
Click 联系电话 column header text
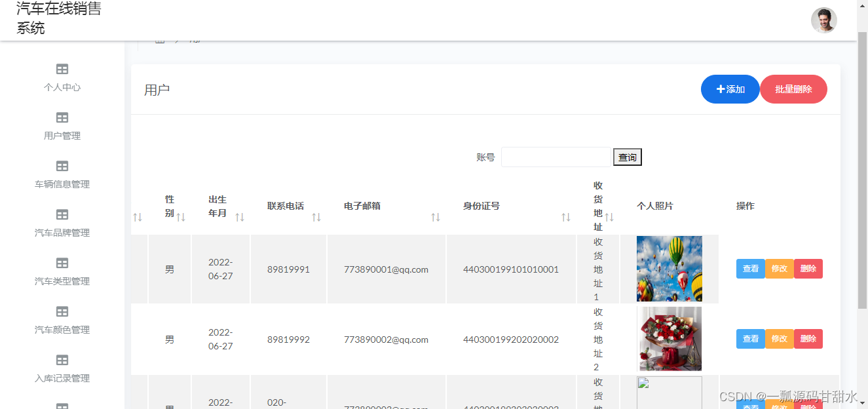[286, 206]
